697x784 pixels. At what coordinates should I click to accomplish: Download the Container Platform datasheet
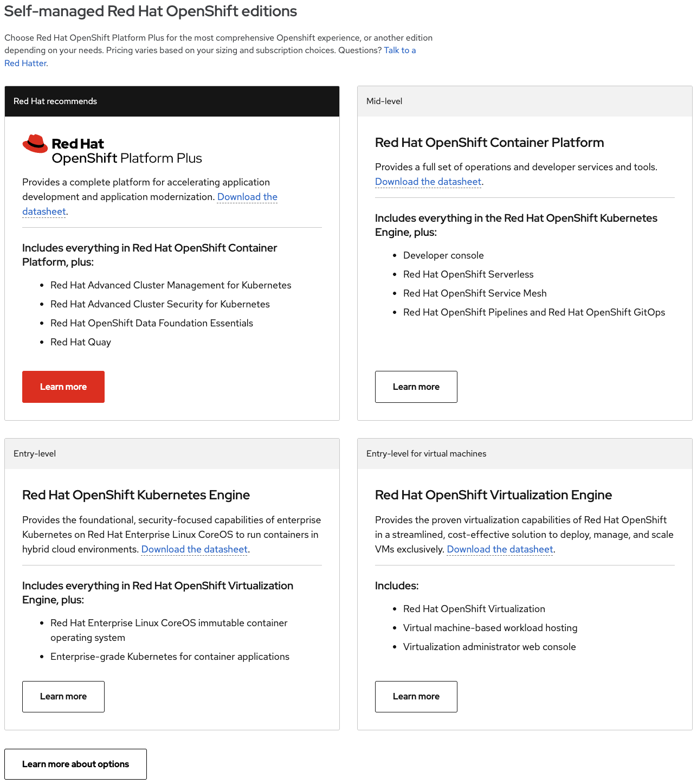pos(428,182)
